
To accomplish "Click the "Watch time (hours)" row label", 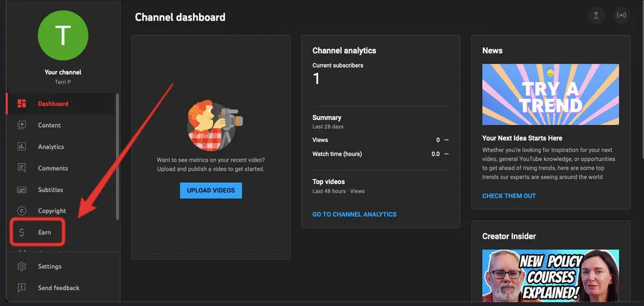I will point(337,154).
